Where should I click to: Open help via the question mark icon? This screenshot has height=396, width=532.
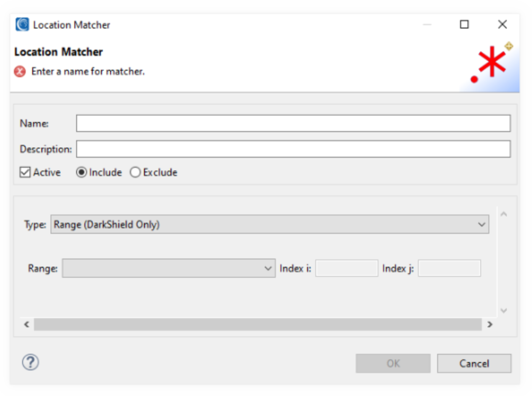[30, 363]
